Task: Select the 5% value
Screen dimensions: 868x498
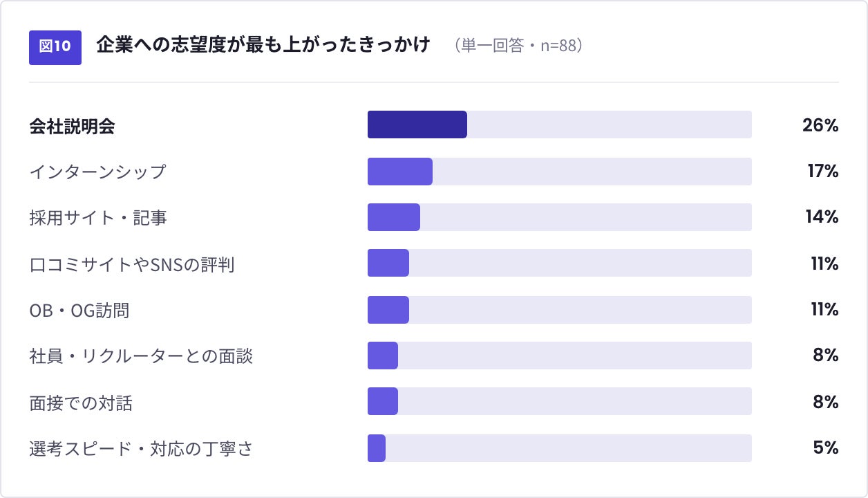Action: (826, 448)
